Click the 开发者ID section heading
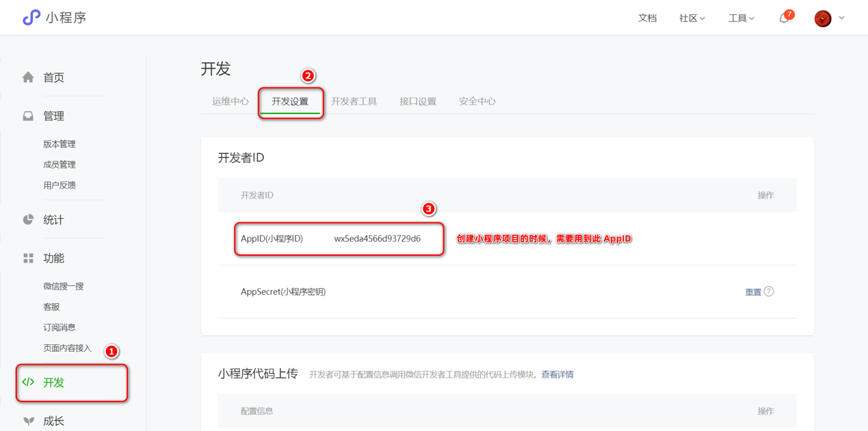 241,157
